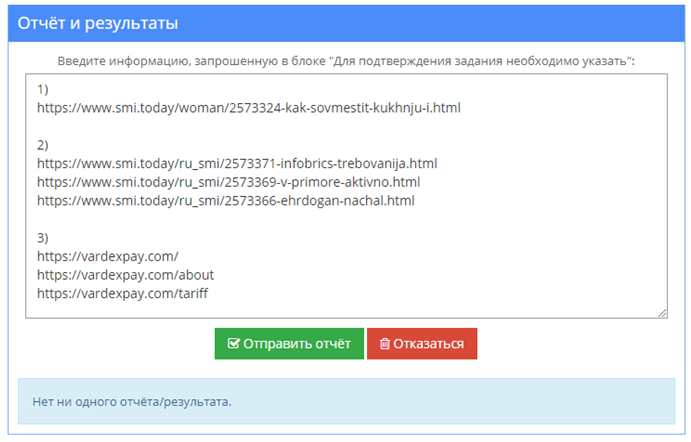Click the https://vardexpay.com/ line
The height and width of the screenshot is (442, 691).
pos(108,256)
